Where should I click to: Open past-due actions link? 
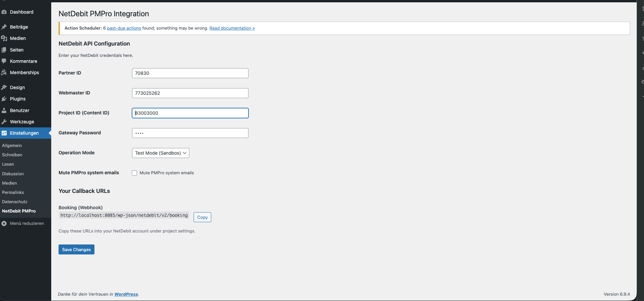click(x=124, y=28)
